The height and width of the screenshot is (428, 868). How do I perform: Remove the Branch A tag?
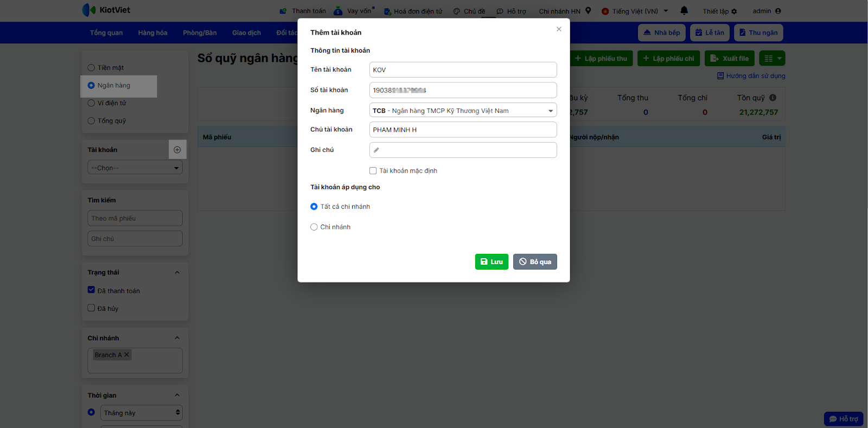[x=127, y=355]
